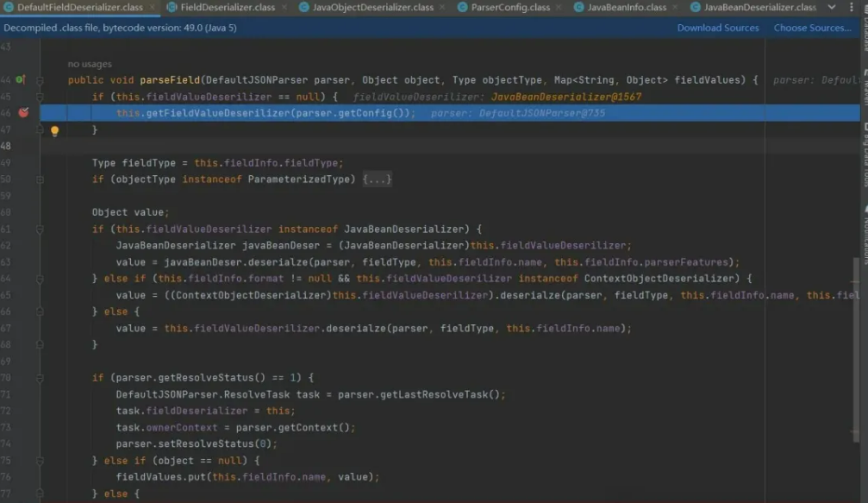The height and width of the screenshot is (503, 868).
Task: Click the fold end marker on line 68
Action: 40,344
